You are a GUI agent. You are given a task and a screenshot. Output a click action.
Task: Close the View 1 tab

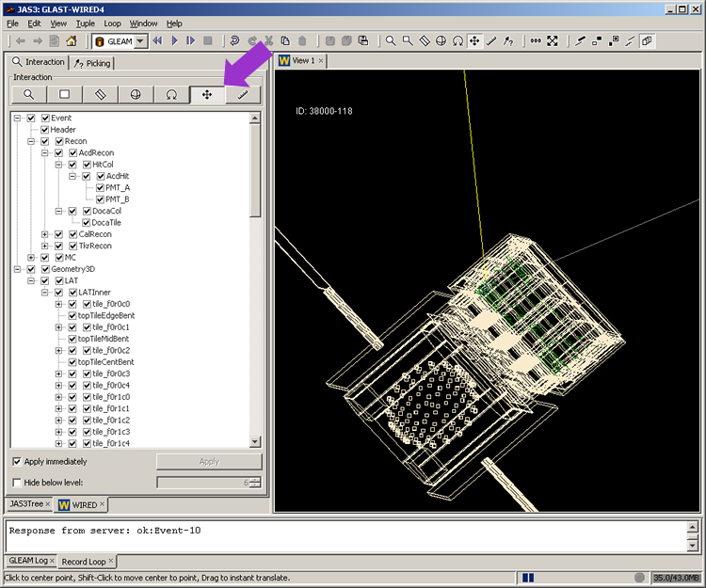click(x=321, y=61)
